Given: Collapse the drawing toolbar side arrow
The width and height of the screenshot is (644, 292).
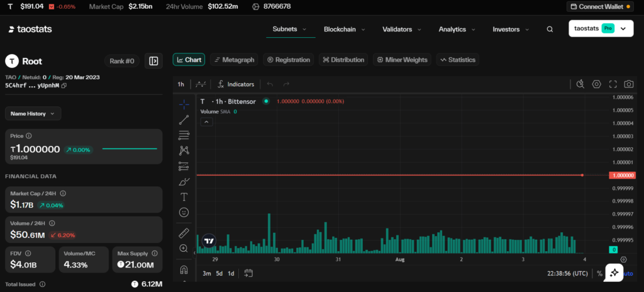Looking at the screenshot, I should (x=195, y=254).
